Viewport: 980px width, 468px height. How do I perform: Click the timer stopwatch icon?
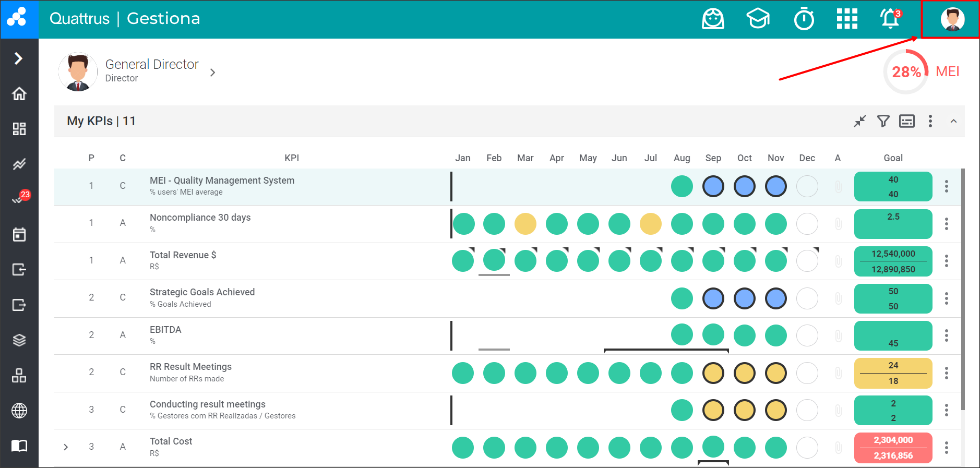(x=804, y=19)
